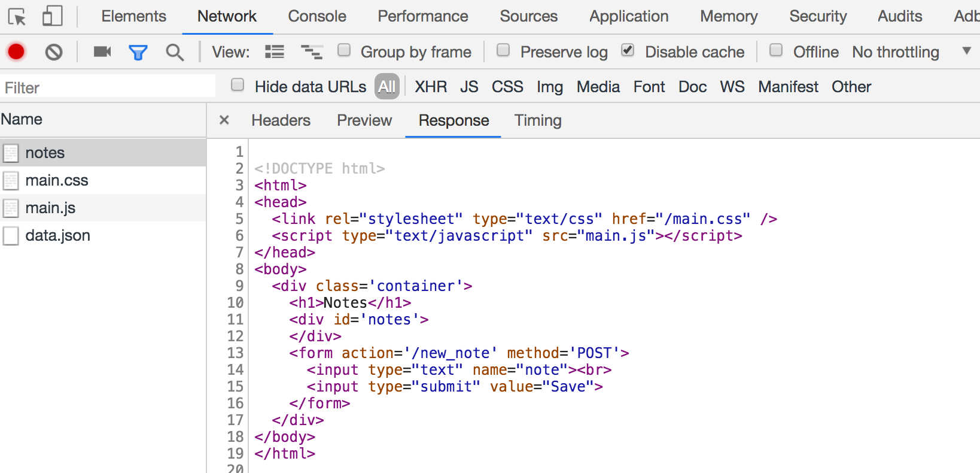This screenshot has width=980, height=473.
Task: Check the Hide data URLs box
Action: [x=238, y=85]
